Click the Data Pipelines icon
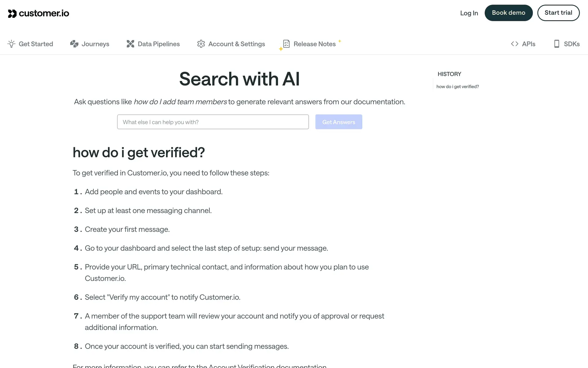 [x=130, y=44]
